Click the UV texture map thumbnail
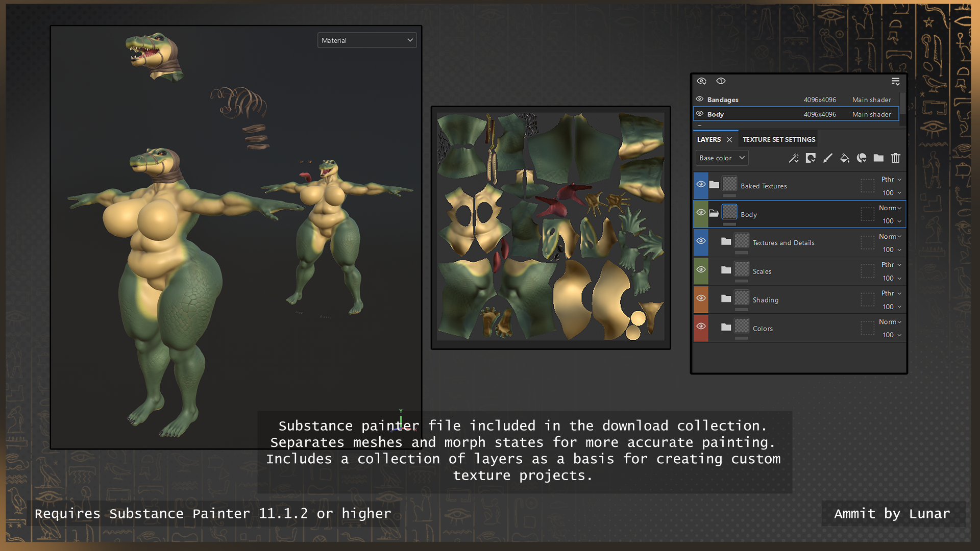This screenshot has width=980, height=551. [551, 228]
